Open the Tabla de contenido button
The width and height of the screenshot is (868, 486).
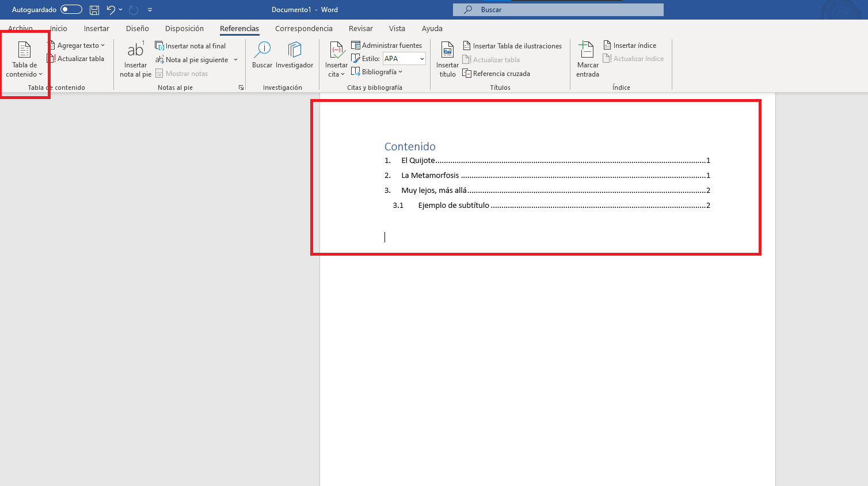(x=24, y=59)
